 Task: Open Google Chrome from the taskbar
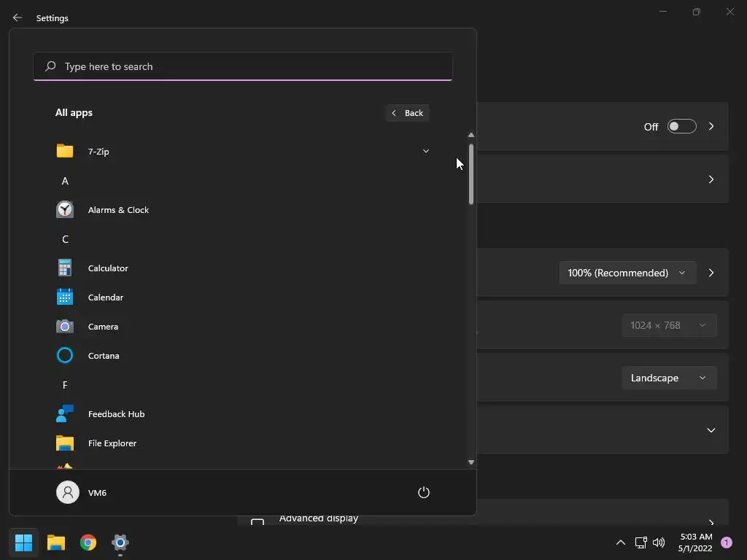pos(88,542)
